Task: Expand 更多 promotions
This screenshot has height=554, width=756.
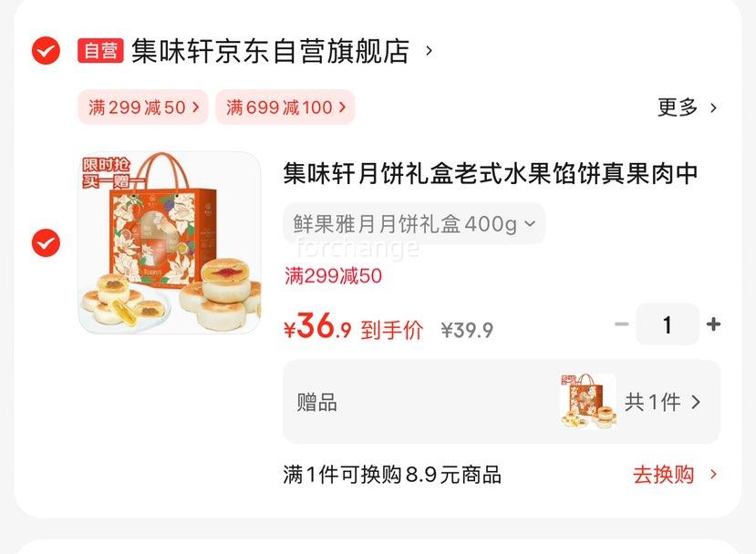Action: (x=687, y=107)
